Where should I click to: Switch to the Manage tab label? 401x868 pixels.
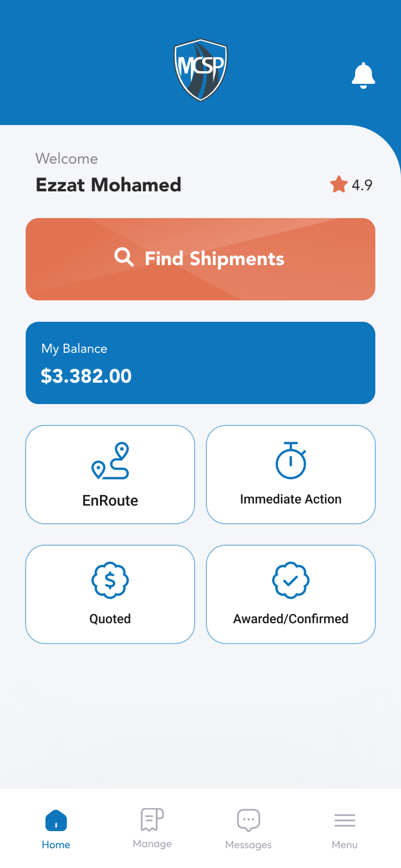(152, 844)
